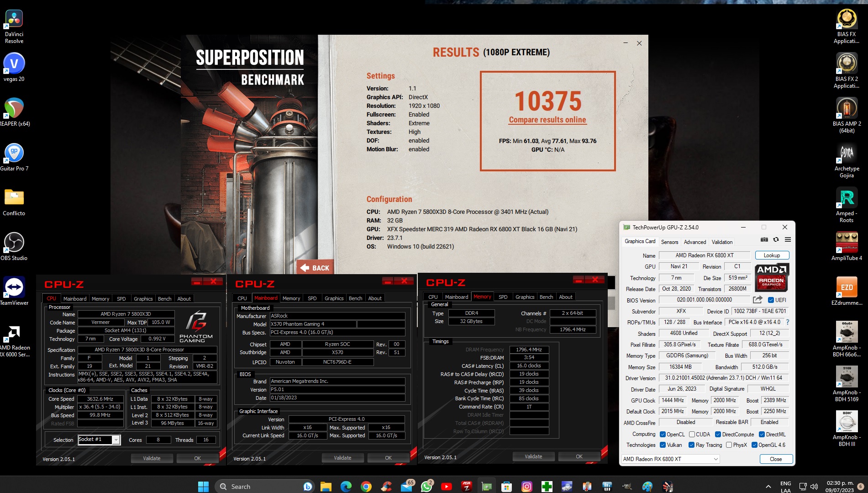This screenshot has height=493, width=868.
Task: Click the GPU-Z refresh icon
Action: click(x=776, y=240)
